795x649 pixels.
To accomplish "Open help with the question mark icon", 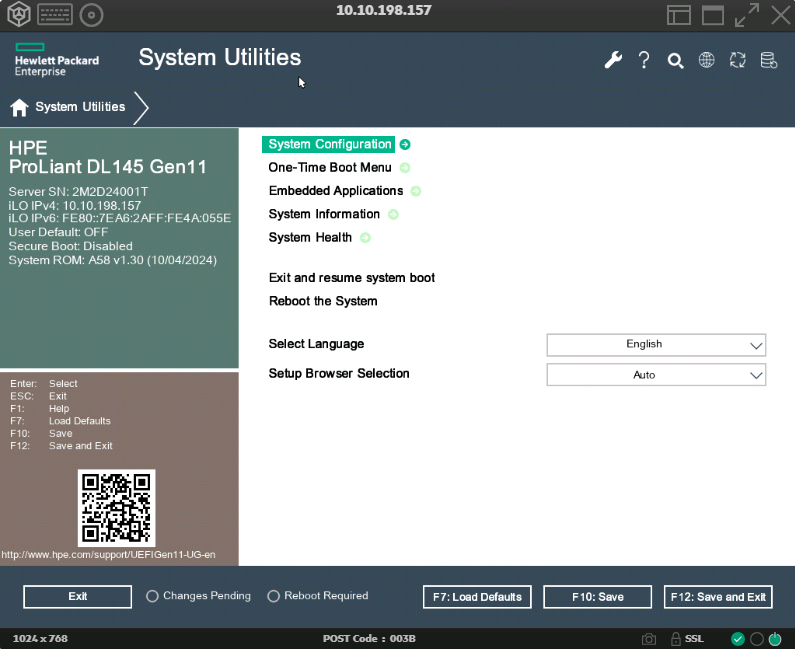I will 644,60.
